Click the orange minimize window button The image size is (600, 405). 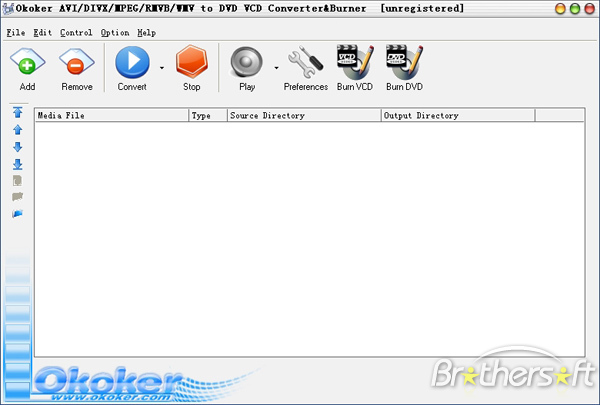pyautogui.click(x=560, y=9)
